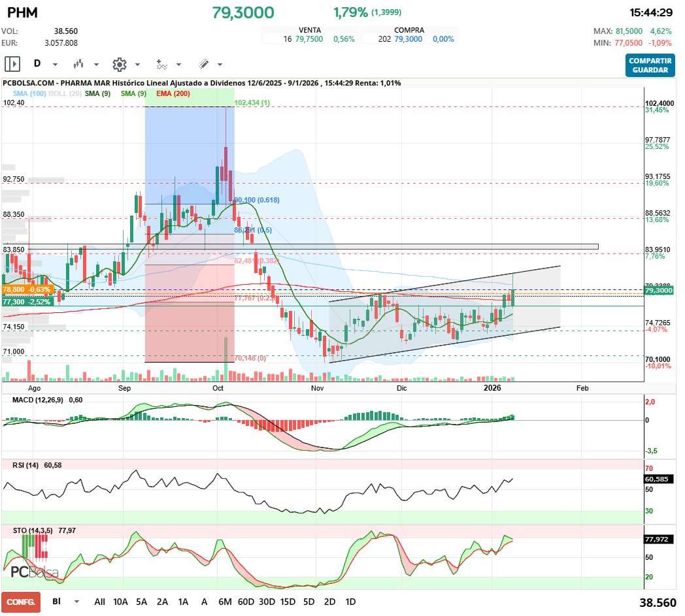Toggle the SMA (100) indicator label
This screenshot has height=616, width=685.
[x=29, y=94]
